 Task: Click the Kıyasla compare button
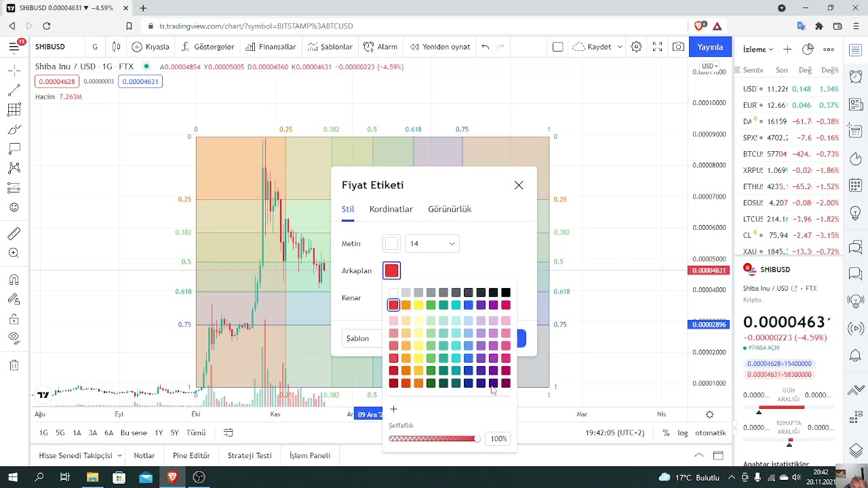coord(151,47)
